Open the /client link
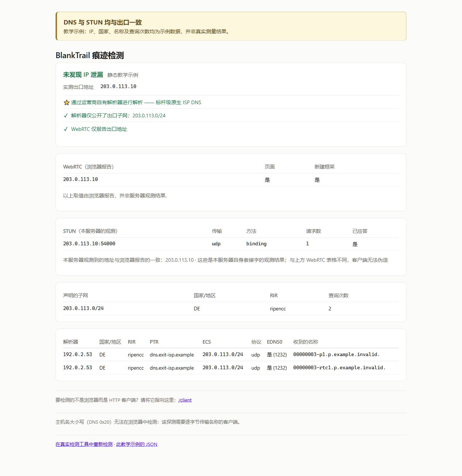This screenshot has height=476, width=462. (185, 400)
